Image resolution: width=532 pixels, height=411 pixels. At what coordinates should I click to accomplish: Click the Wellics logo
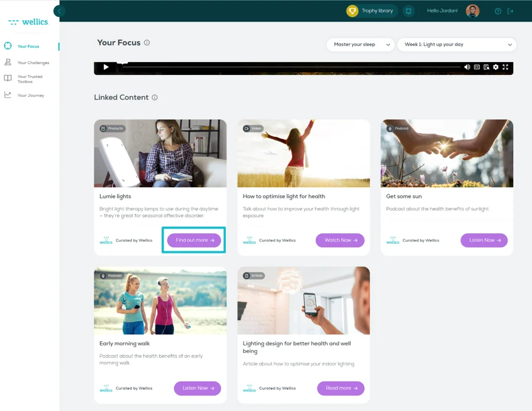[x=28, y=22]
